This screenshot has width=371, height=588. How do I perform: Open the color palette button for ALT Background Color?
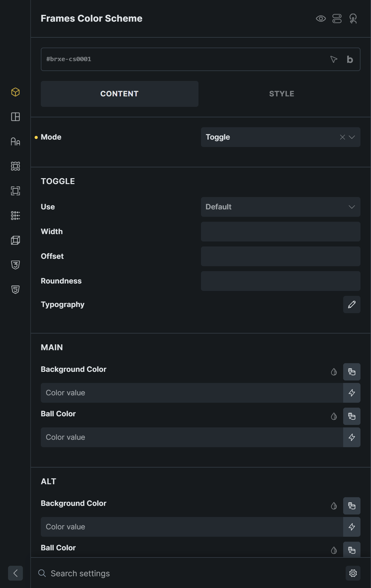click(x=352, y=506)
